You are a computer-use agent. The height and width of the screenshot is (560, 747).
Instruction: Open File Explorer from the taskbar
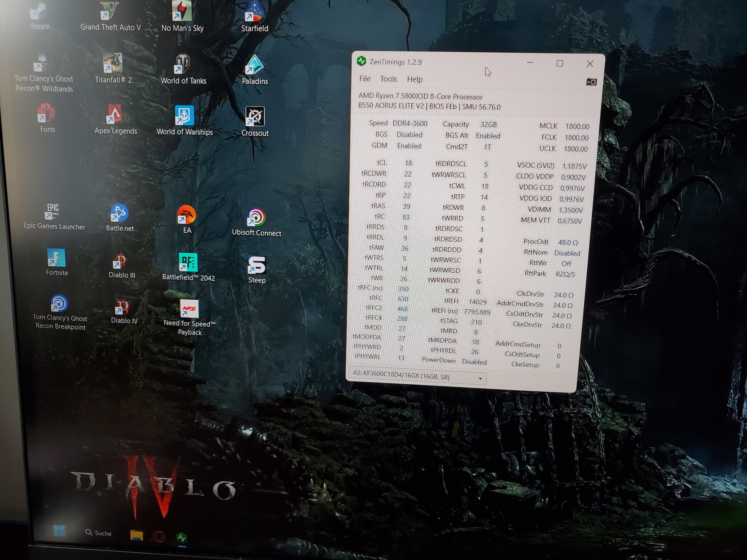(136, 535)
